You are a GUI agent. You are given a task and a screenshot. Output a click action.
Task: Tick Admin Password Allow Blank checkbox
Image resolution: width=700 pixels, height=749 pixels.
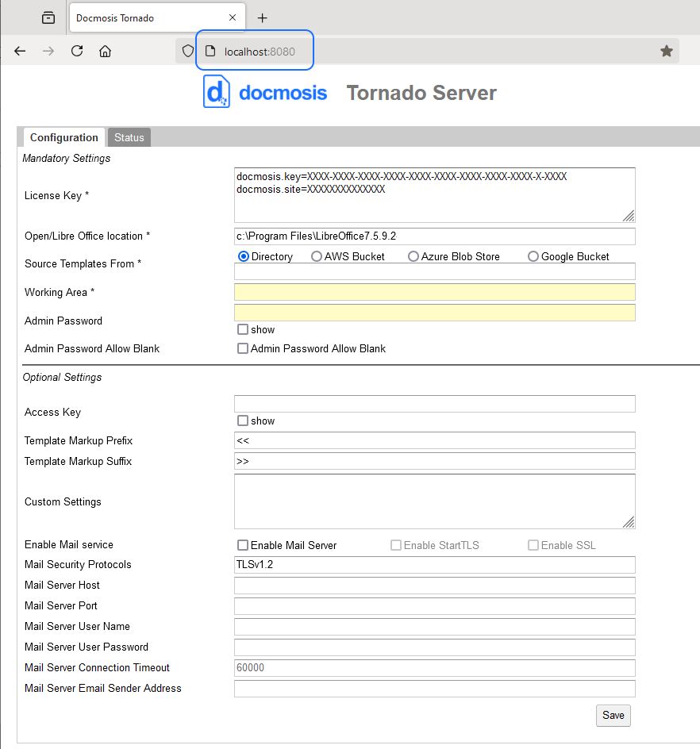tap(243, 348)
